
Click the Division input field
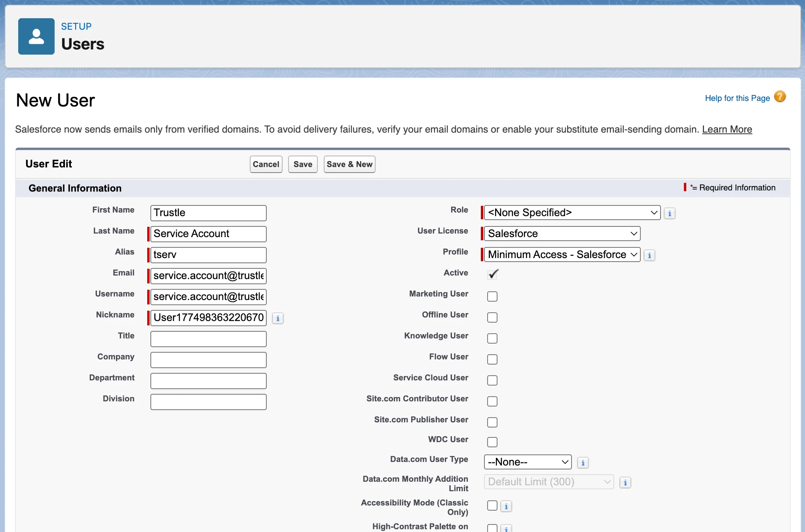click(x=209, y=402)
